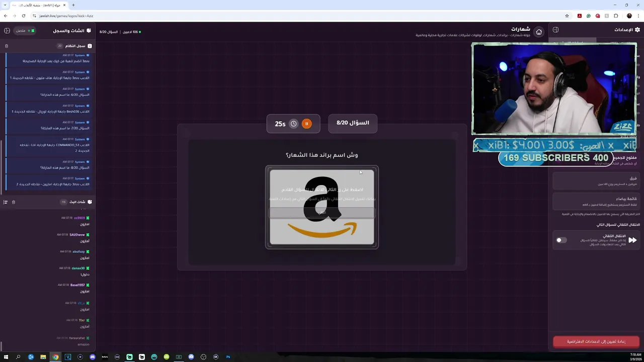644x362 pixels.
Task: Toggle auto-advance to next question switch
Action: point(561,240)
